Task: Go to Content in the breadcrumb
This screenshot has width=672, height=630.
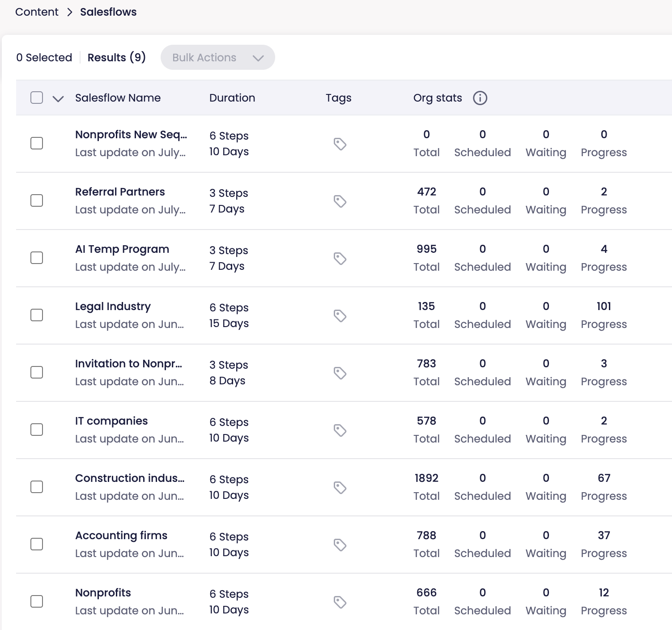Action: (37, 12)
